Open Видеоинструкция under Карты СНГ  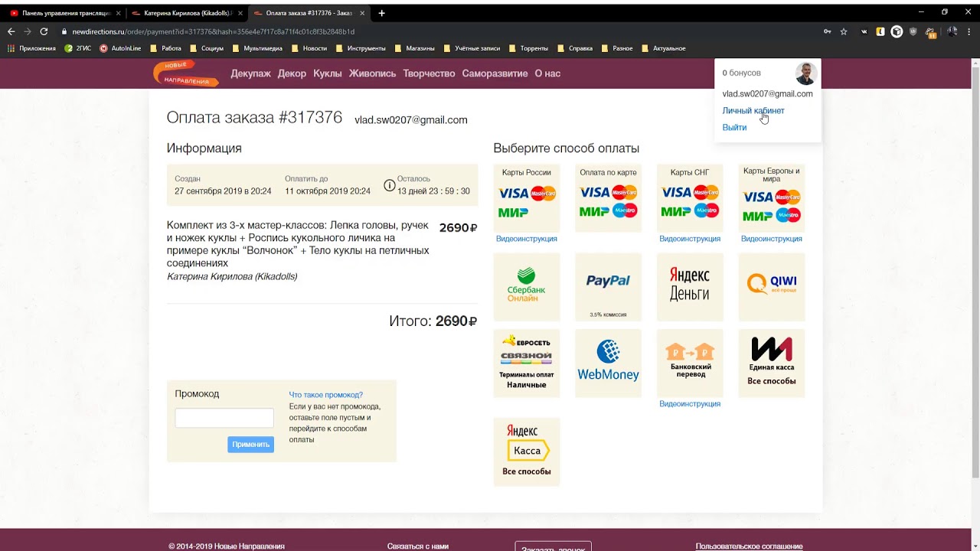690,239
